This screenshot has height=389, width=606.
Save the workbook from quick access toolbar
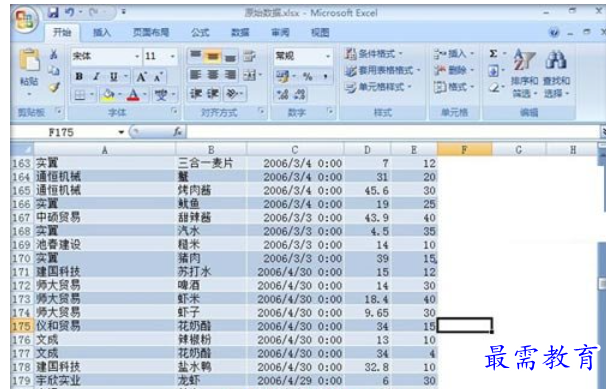53,12
